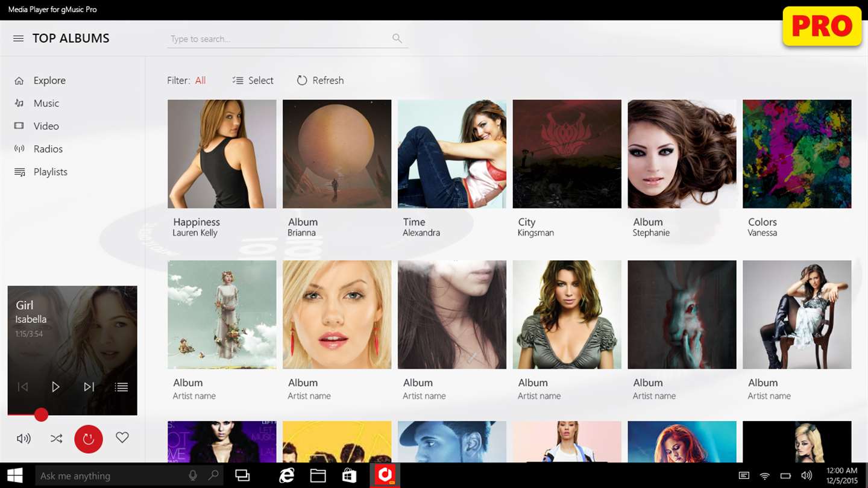The image size is (868, 488).
Task: Click the Radios broadcast icon
Action: point(19,149)
